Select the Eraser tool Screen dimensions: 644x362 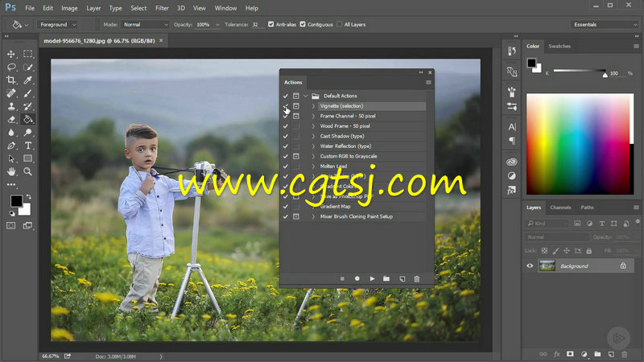click(x=11, y=119)
